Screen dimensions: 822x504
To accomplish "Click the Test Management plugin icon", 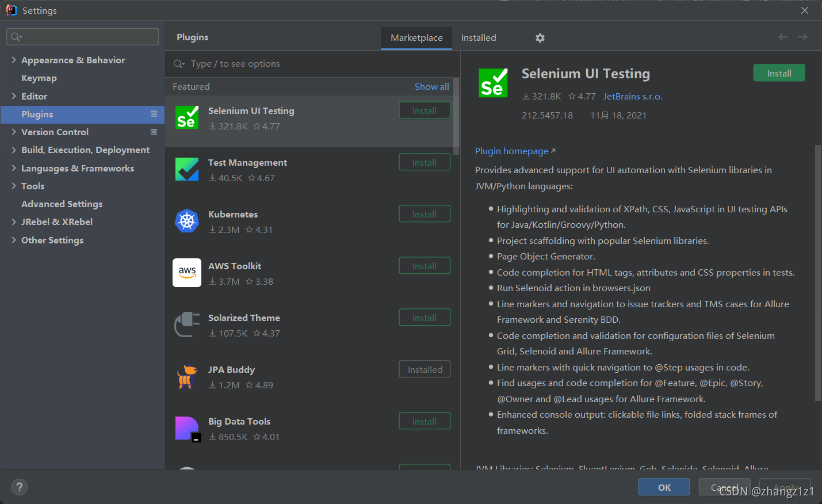I will [x=187, y=169].
